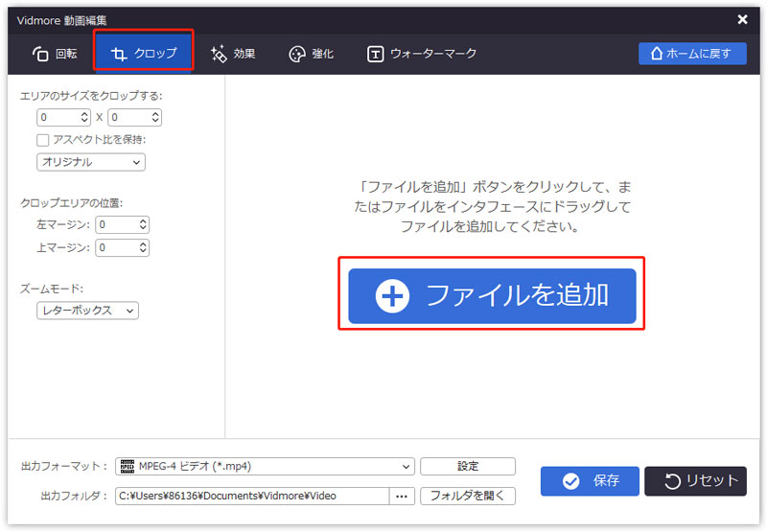Increase crop width with up arrow
767x532 pixels.
tap(84, 113)
